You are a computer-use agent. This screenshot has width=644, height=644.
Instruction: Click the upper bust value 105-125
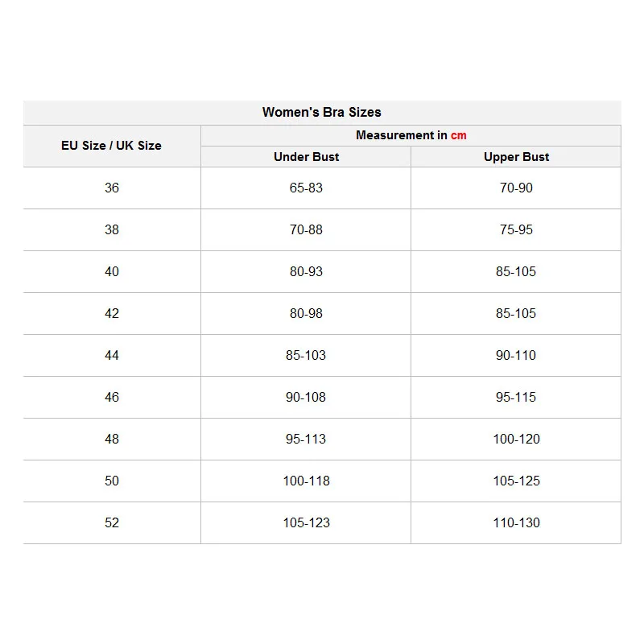(516, 481)
